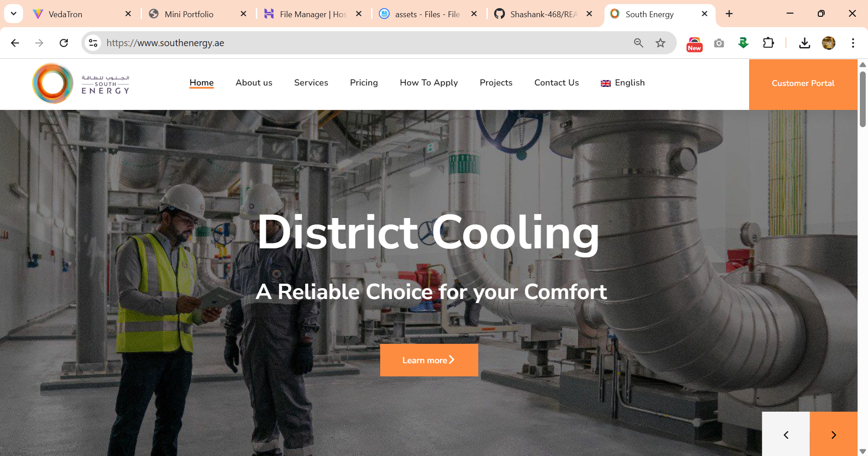Open the Services menu item
868x456 pixels.
[x=311, y=83]
